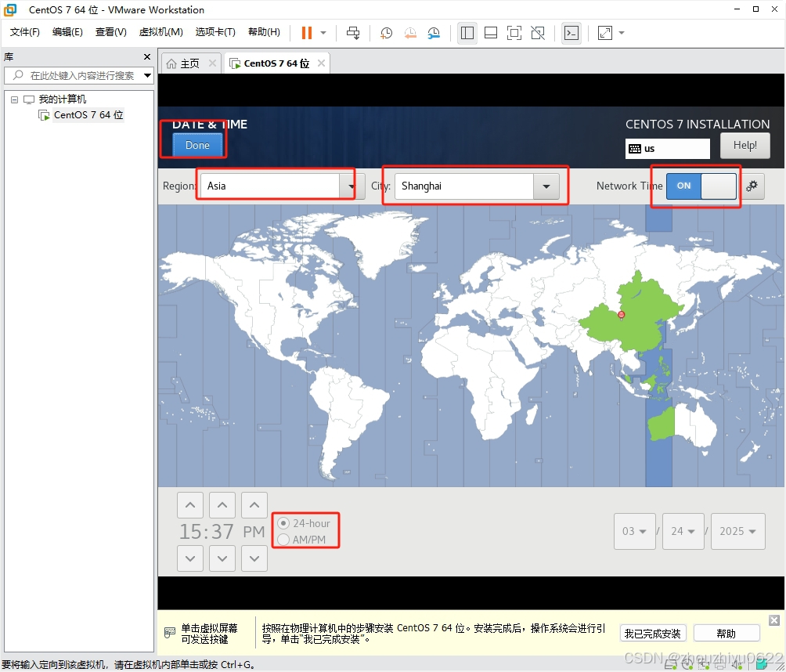Viewport: 786px width, 672px height.
Task: Click the send Ctrl+Alt+Del icon
Action: click(x=353, y=33)
